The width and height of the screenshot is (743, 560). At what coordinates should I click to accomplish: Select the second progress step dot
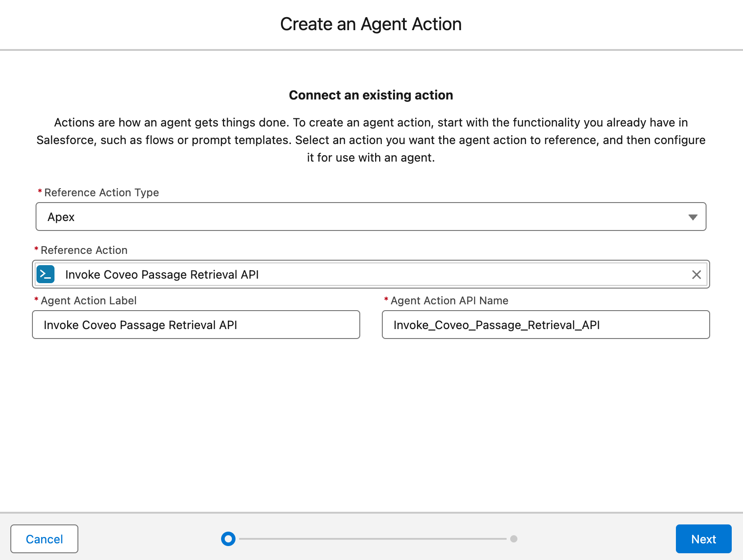click(514, 539)
